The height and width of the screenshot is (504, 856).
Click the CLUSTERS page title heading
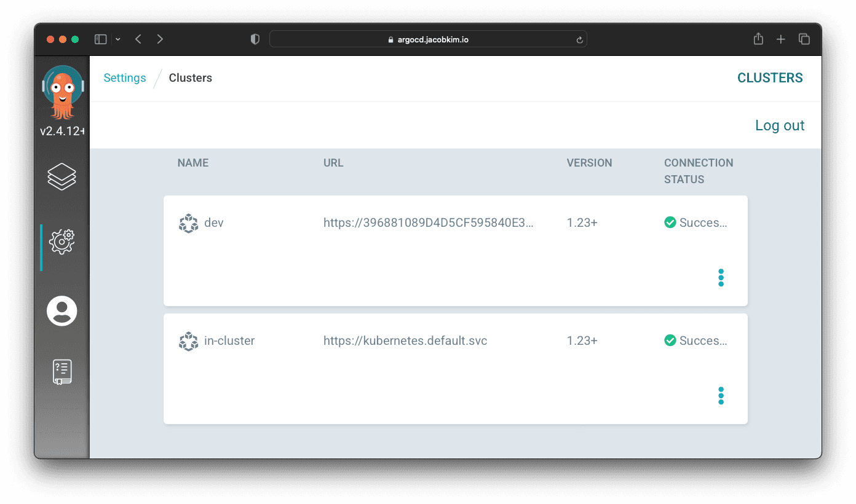(x=770, y=78)
